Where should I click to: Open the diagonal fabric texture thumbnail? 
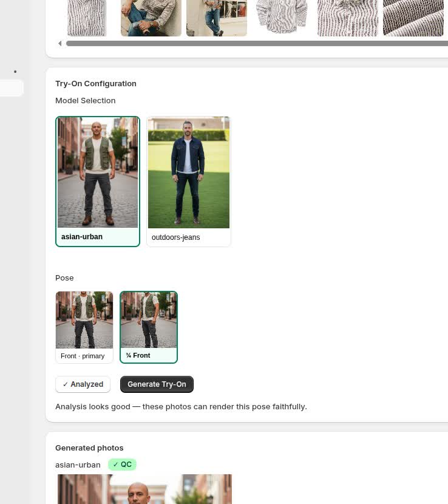click(413, 18)
